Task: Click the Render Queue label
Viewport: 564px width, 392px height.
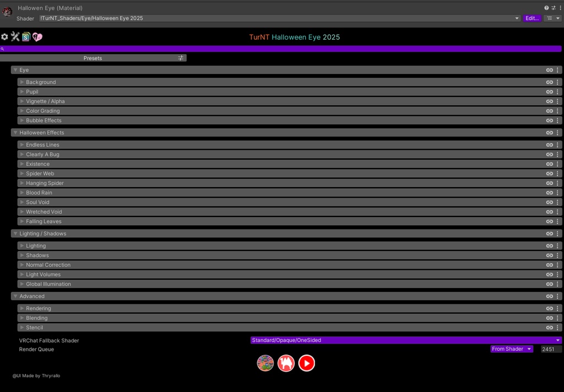Action: click(x=36, y=349)
